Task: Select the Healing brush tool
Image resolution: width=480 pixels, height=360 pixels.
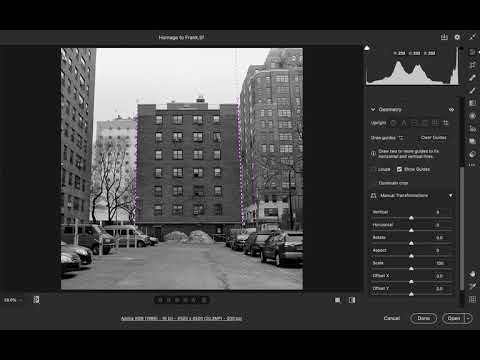Action: (472, 78)
